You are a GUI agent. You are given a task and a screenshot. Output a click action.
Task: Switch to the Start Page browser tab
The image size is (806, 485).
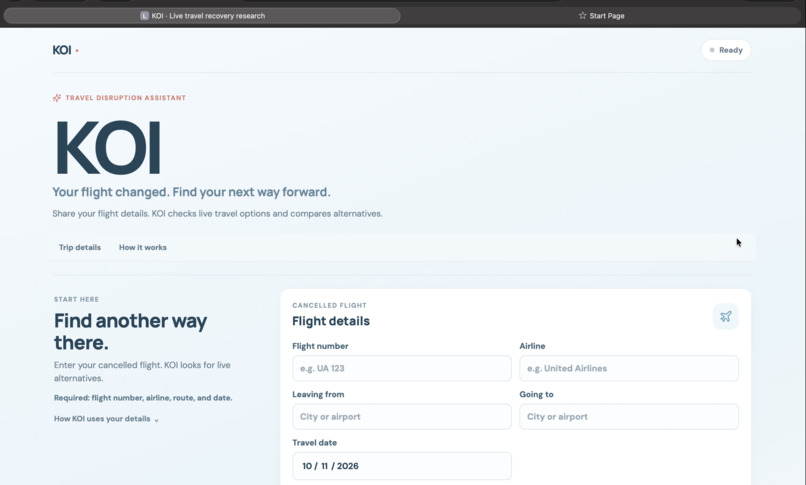[x=601, y=16]
